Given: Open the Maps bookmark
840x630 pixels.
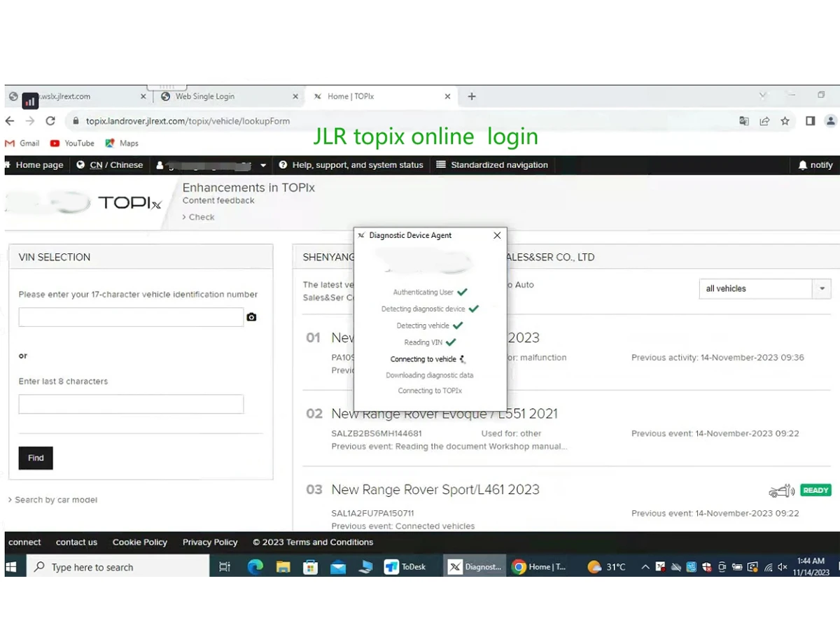Looking at the screenshot, I should pos(122,143).
